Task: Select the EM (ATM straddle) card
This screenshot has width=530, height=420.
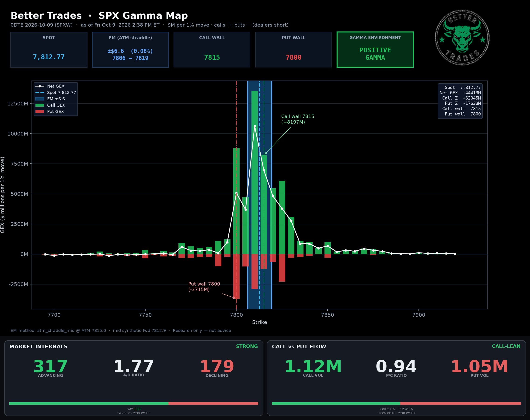Action: pos(130,49)
